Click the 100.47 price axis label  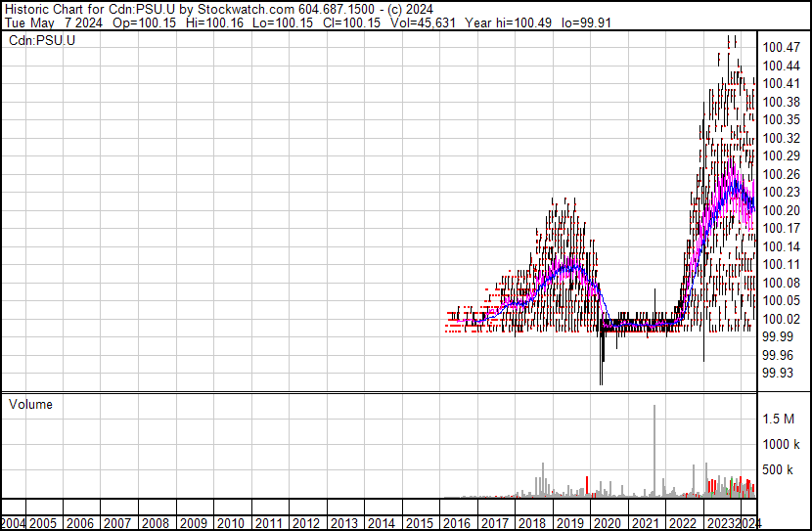[781, 47]
